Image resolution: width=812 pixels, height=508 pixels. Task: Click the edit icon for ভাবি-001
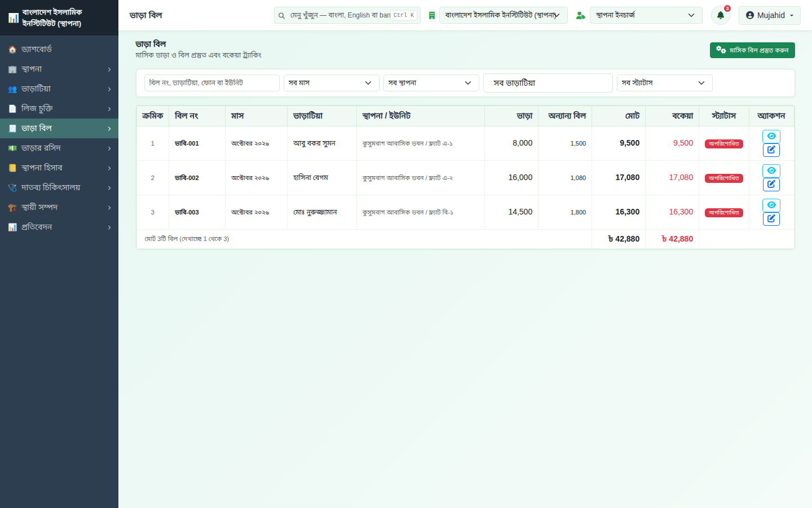[x=771, y=150]
